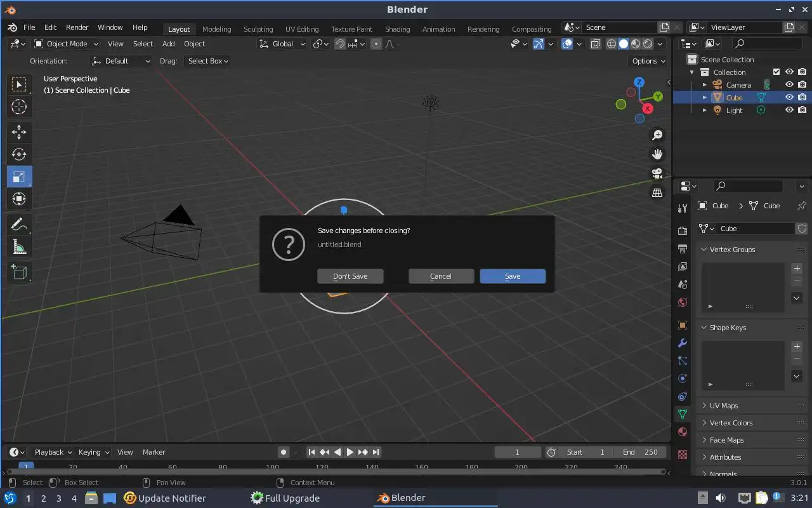
Task: Open the Orientation Default dropdown
Action: (x=121, y=61)
